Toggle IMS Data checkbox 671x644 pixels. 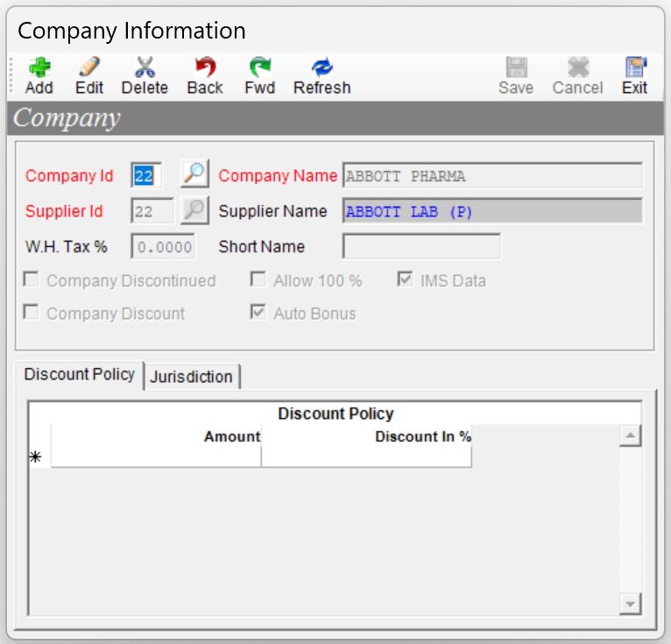click(x=405, y=280)
